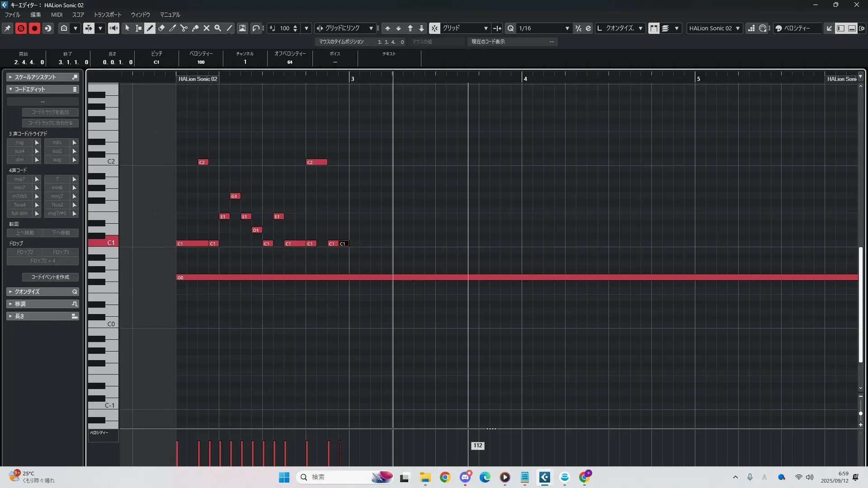Select the Zoom magnifier tool
Image resolution: width=868 pixels, height=488 pixels.
click(x=218, y=28)
